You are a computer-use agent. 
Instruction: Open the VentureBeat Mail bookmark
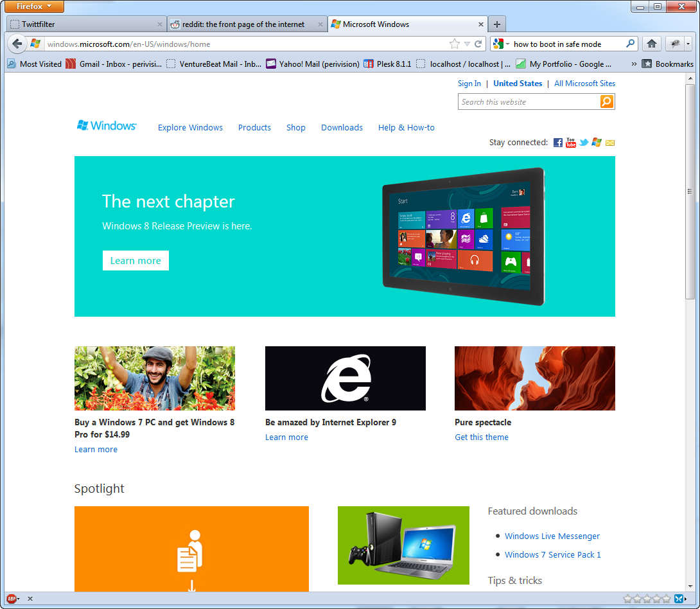214,64
